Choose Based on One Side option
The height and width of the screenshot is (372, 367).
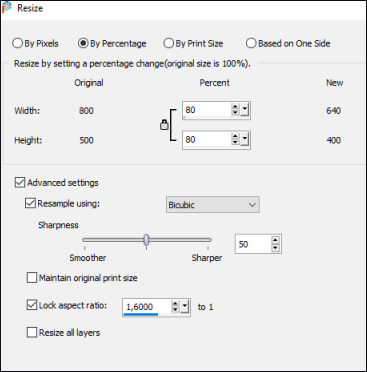click(x=288, y=43)
